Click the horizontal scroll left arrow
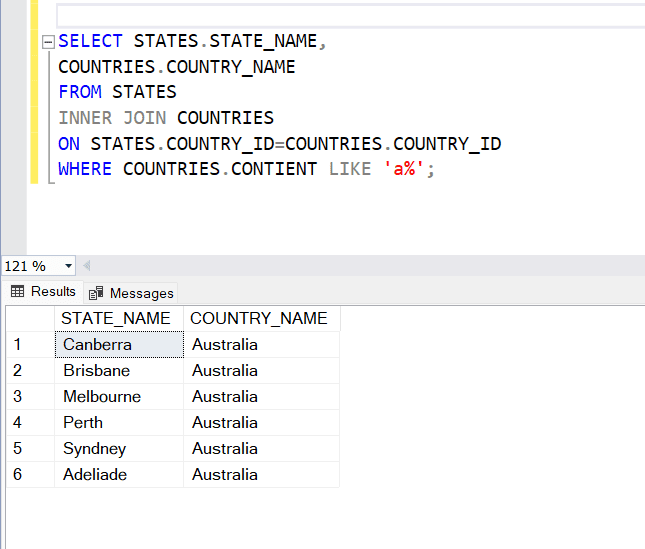 87,266
